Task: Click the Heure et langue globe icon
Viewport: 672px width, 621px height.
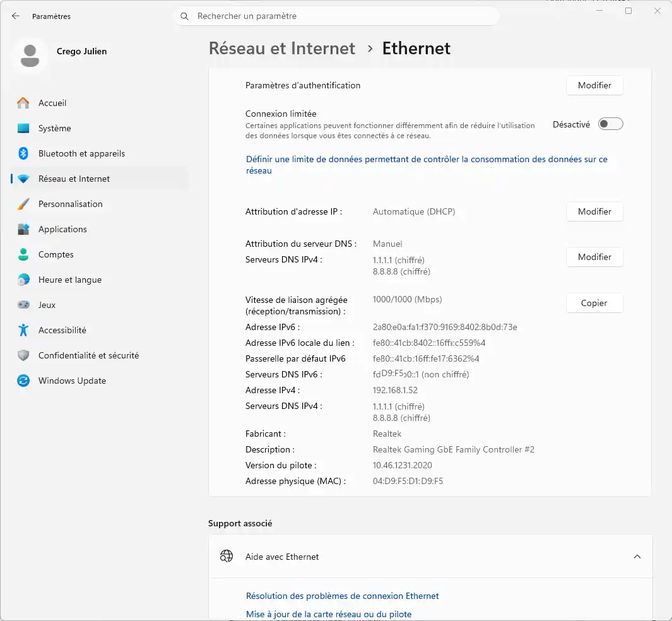Action: pos(23,280)
